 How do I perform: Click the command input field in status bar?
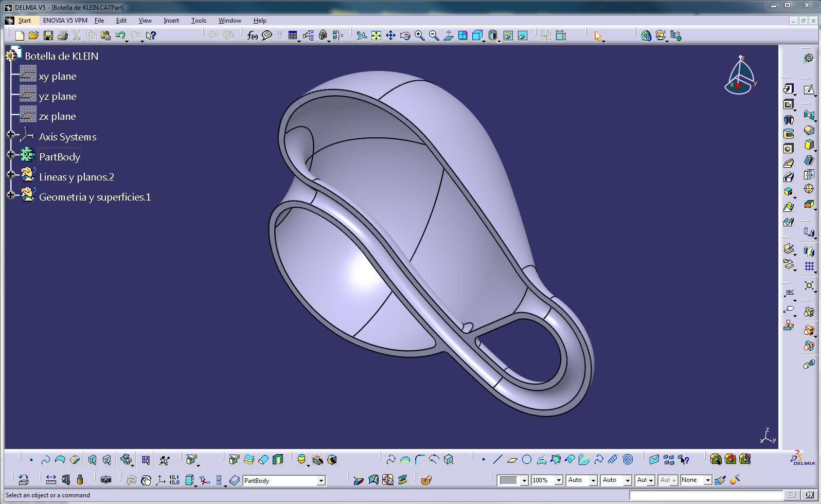[x=706, y=495]
